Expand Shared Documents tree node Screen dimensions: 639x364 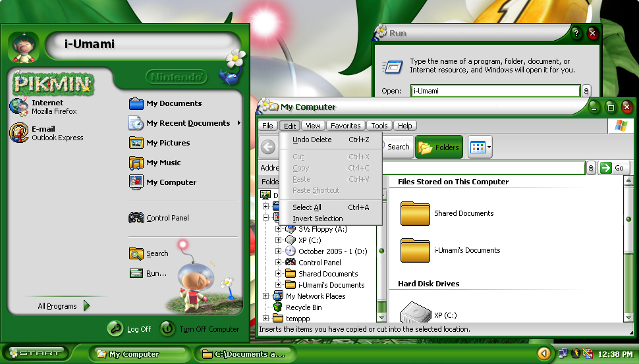coord(278,274)
